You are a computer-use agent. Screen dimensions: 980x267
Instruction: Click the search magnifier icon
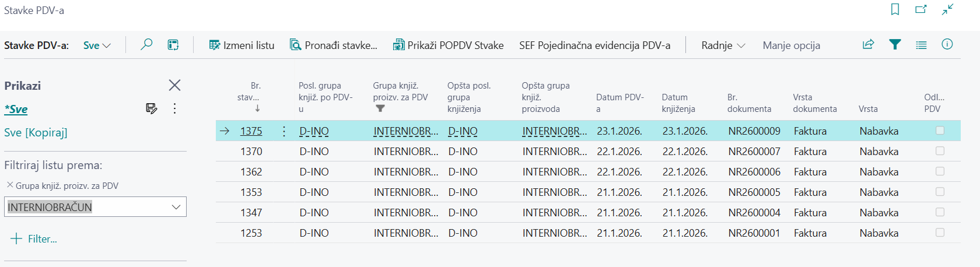tap(146, 44)
